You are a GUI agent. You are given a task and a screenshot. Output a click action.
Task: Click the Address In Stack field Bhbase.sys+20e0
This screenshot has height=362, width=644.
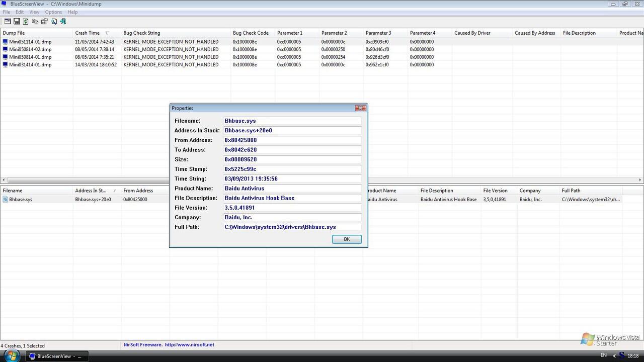[292, 130]
